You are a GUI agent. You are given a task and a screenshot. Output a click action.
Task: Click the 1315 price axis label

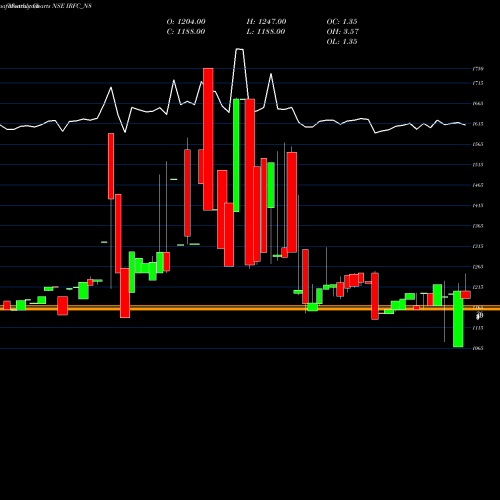pos(478,246)
